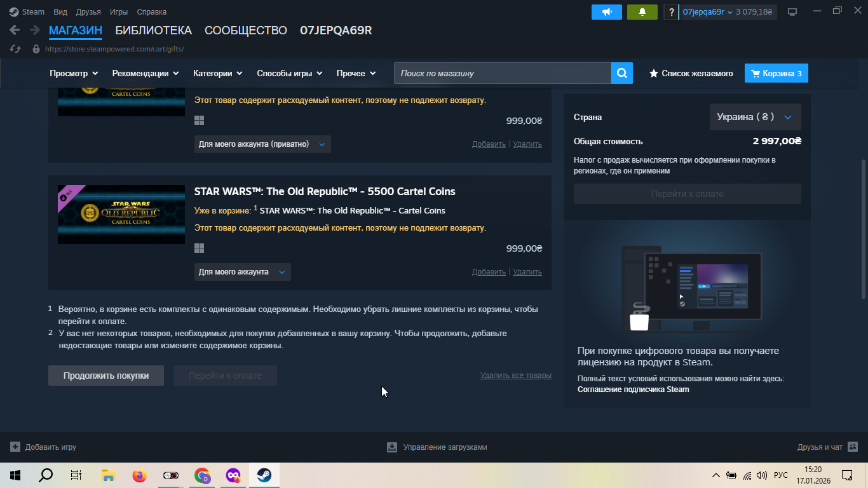Open the 07JEPQA69R profile tab

coord(336,30)
